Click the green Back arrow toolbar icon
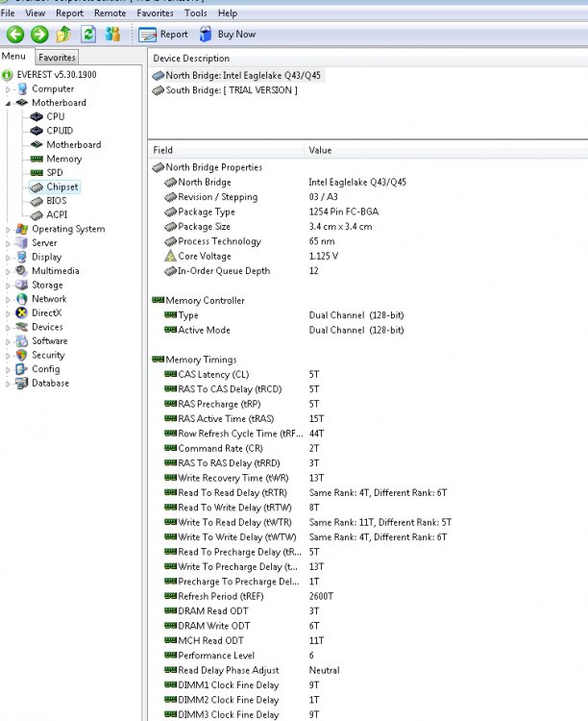The width and height of the screenshot is (588, 721). pos(14,35)
